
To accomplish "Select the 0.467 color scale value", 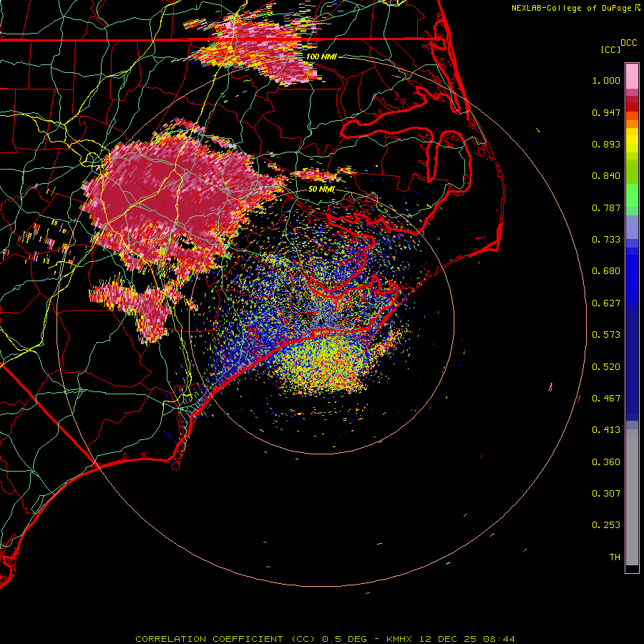I will pyautogui.click(x=606, y=399).
